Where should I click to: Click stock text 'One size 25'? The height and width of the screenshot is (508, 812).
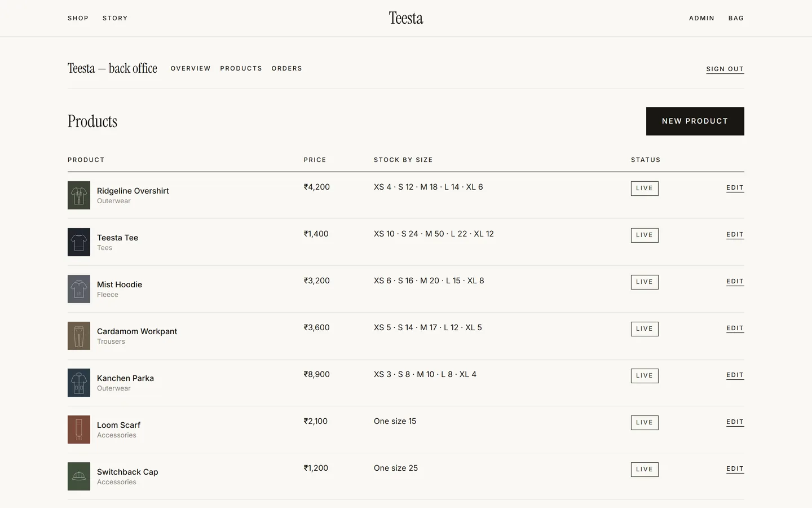pyautogui.click(x=396, y=468)
